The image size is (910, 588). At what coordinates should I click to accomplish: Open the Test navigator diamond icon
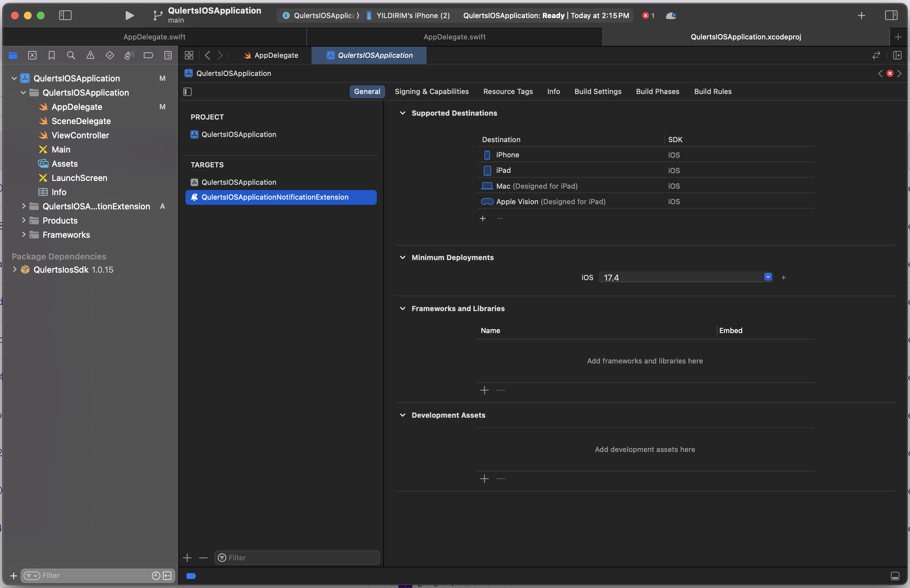[x=110, y=55]
